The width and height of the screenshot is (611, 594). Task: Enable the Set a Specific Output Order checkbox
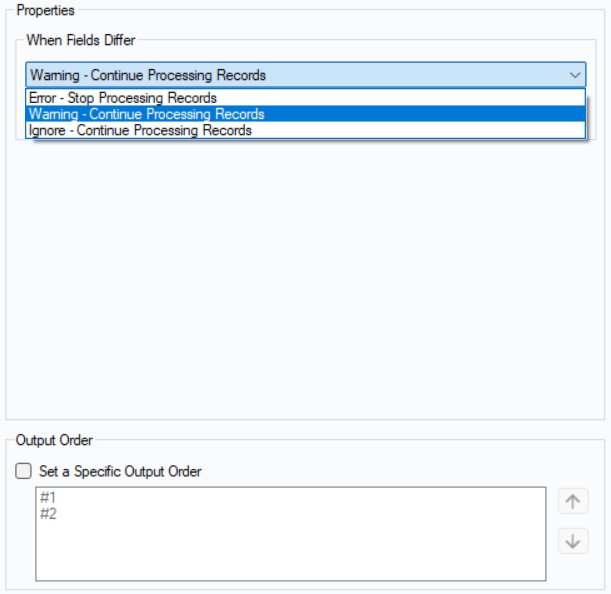(24, 471)
